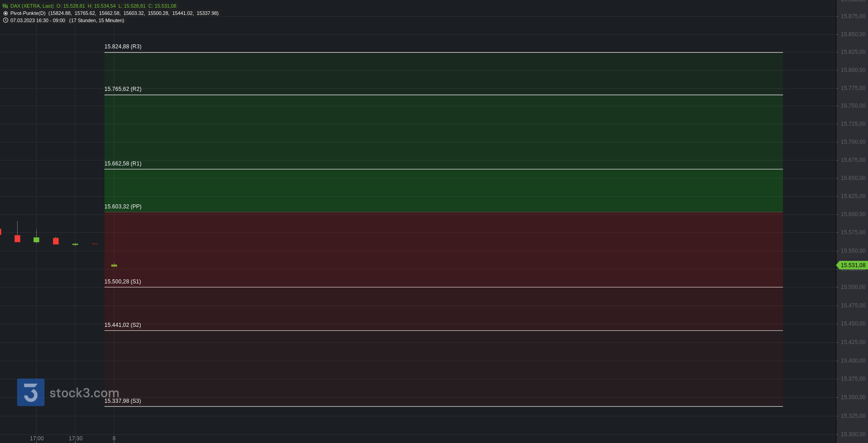The image size is (868, 443).
Task: Select the DAX (XETRA, Last) legend label
Action: (32, 6)
